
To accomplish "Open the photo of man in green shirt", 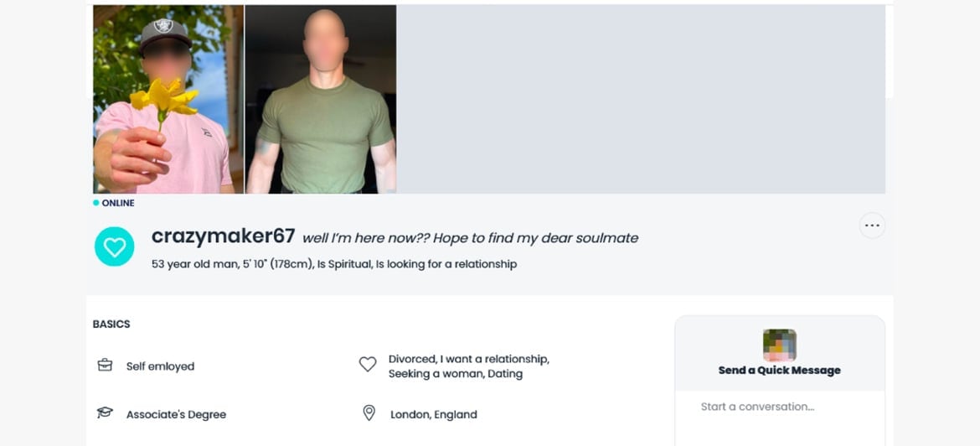I will coord(321,99).
